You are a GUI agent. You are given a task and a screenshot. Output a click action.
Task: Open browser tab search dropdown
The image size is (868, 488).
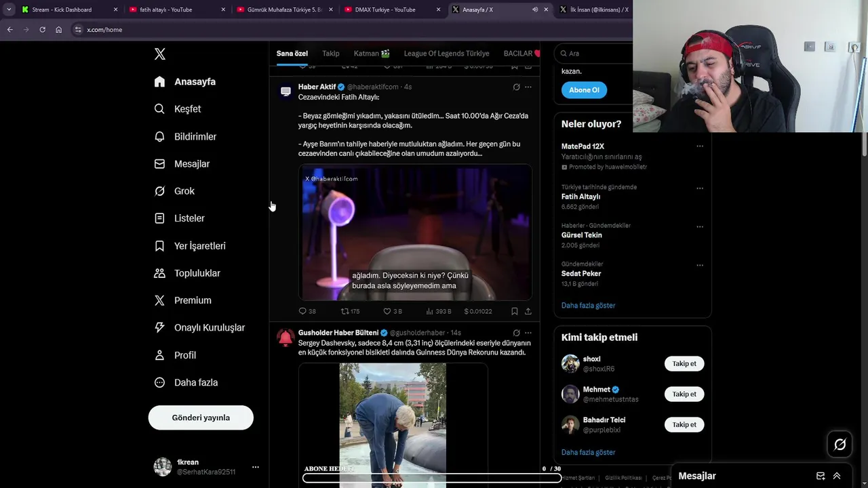(x=8, y=9)
